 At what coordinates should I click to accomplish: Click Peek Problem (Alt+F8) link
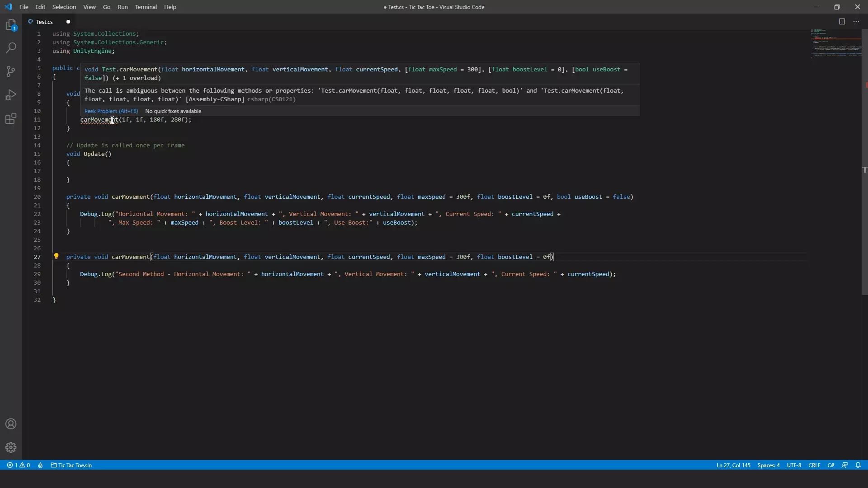click(111, 111)
